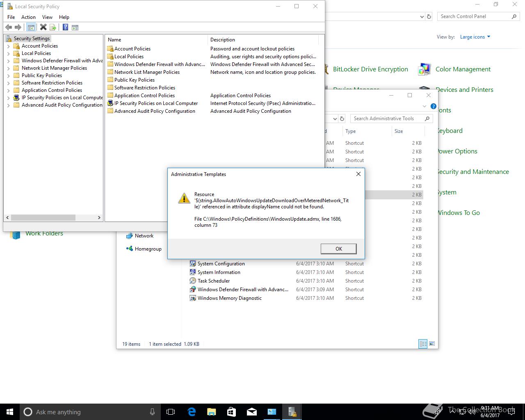This screenshot has width=525, height=420.
Task: Click the Search Control Panel field
Action: [x=478, y=16]
